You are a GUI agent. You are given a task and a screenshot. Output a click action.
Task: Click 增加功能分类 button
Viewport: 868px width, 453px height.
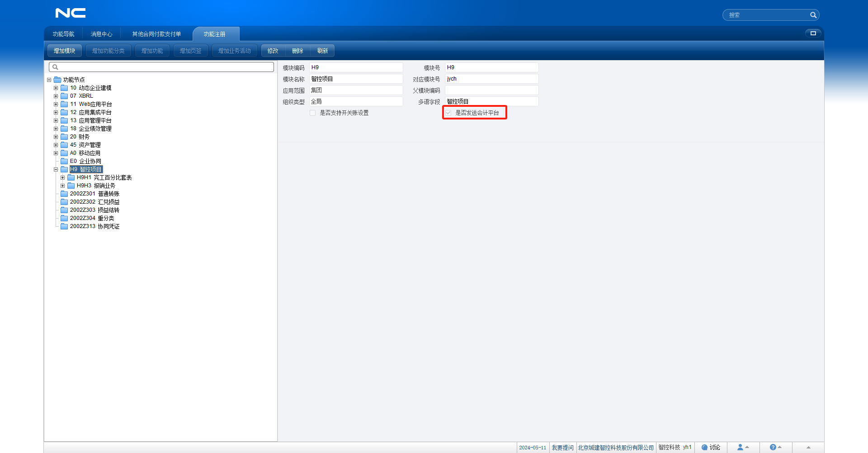coord(108,51)
